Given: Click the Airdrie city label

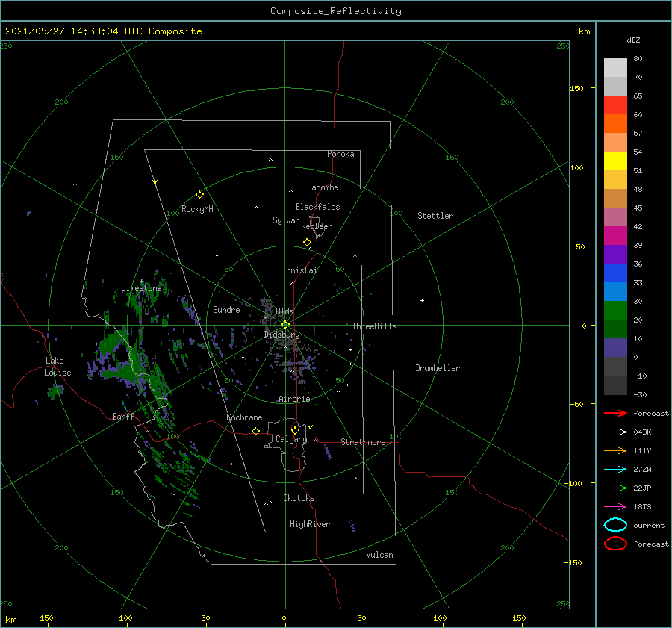Looking at the screenshot, I should coord(294,399).
